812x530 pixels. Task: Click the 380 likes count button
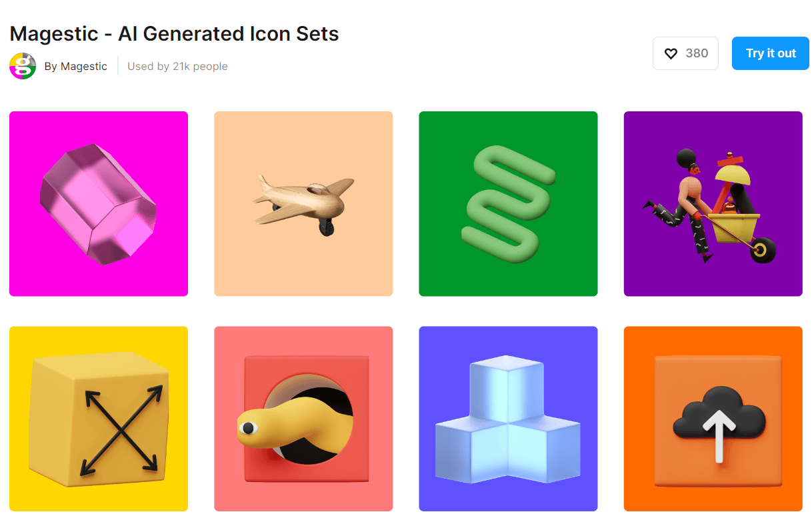685,53
